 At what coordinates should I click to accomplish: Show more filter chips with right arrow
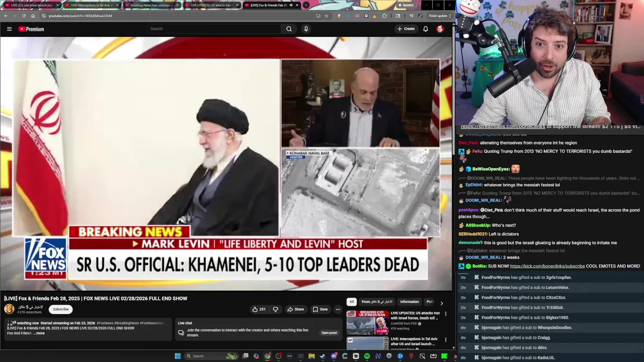coord(441,303)
